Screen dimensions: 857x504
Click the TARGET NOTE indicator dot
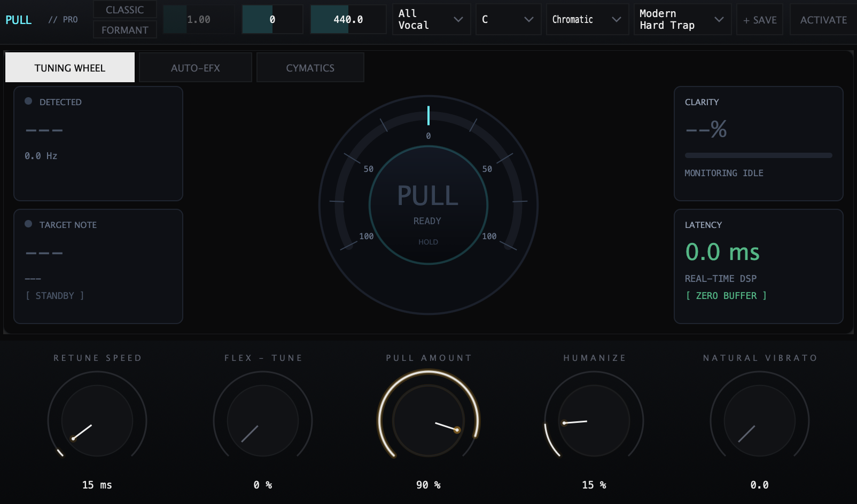pos(28,224)
